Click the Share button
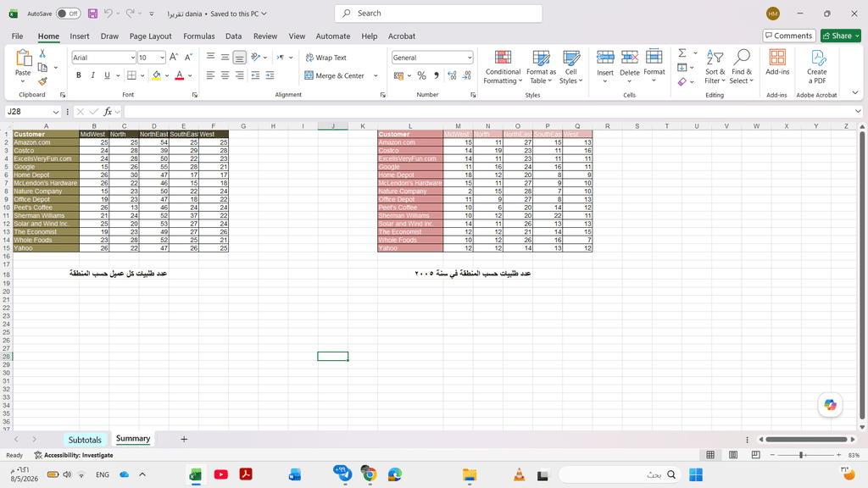 pos(840,36)
